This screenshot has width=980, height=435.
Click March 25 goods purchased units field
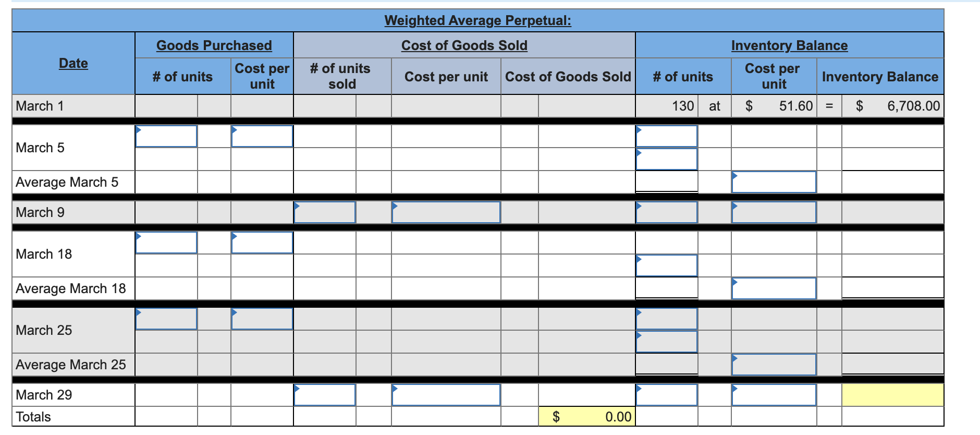[166, 319]
